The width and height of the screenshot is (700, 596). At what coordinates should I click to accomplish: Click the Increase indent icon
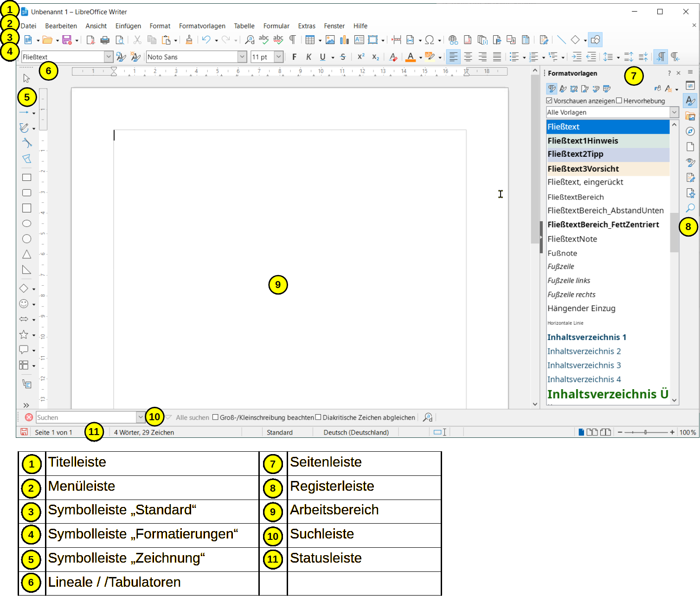[x=577, y=57]
